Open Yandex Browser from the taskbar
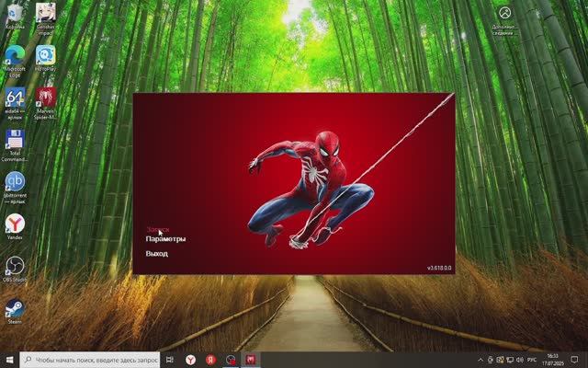 click(190, 360)
